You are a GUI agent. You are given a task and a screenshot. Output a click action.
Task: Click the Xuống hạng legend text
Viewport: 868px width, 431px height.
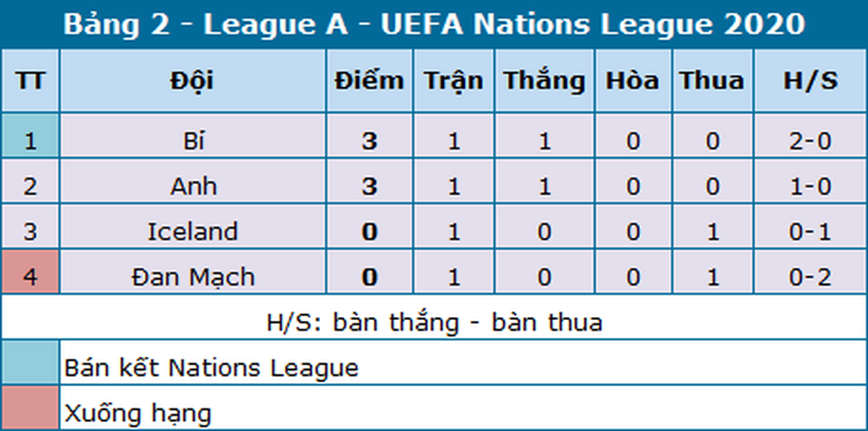[x=137, y=415]
